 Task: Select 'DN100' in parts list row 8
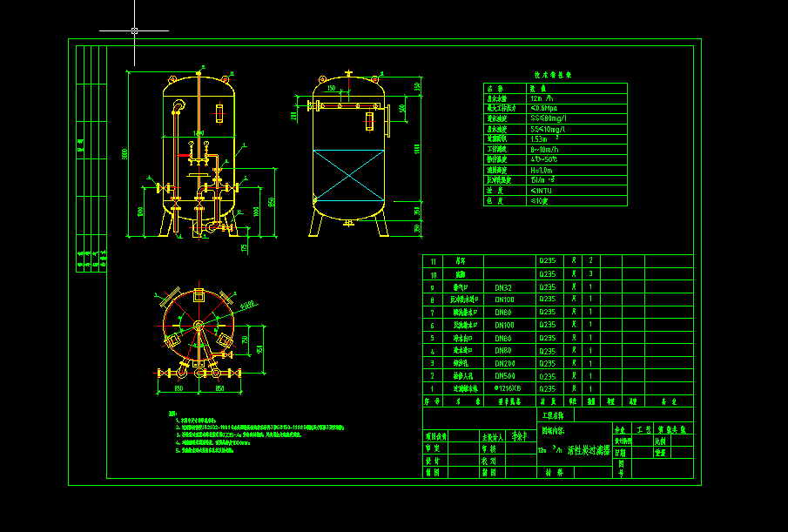[x=504, y=300]
